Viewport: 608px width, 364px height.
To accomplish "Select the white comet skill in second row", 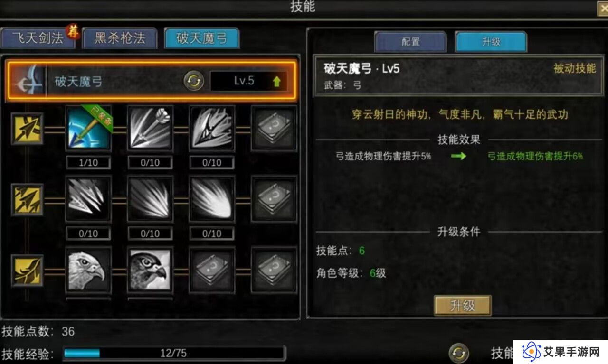I will point(212,199).
